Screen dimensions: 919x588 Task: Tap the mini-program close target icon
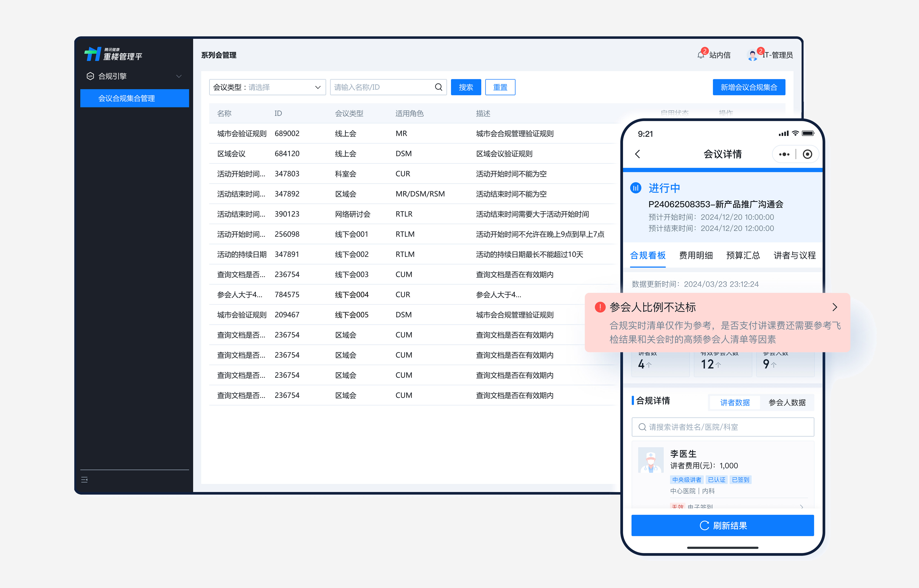pyautogui.click(x=807, y=154)
